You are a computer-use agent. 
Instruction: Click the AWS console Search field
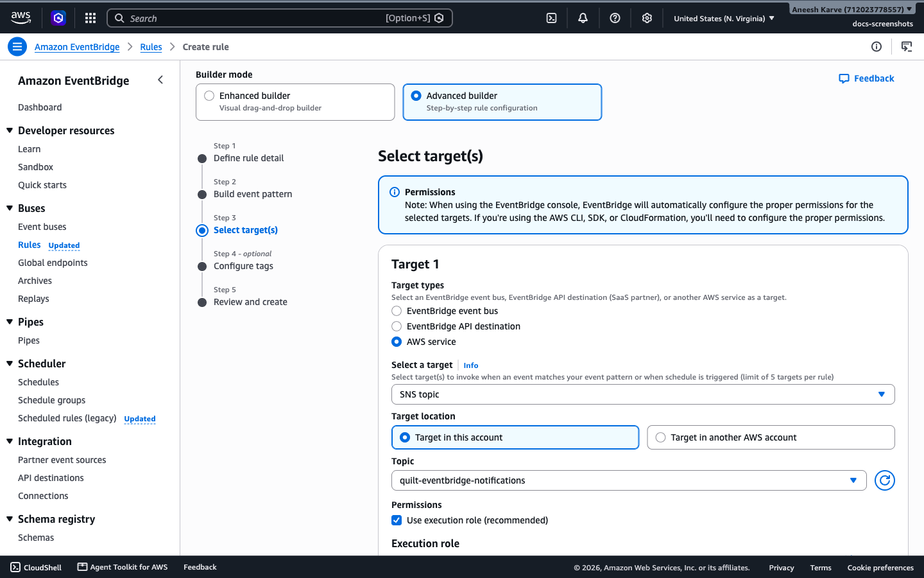280,18
